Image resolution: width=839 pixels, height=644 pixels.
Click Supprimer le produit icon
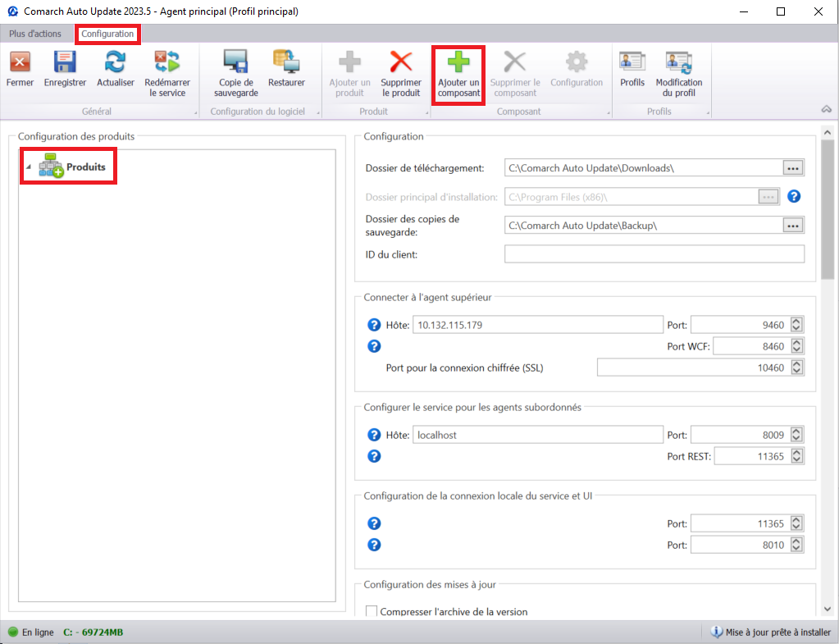tap(401, 62)
